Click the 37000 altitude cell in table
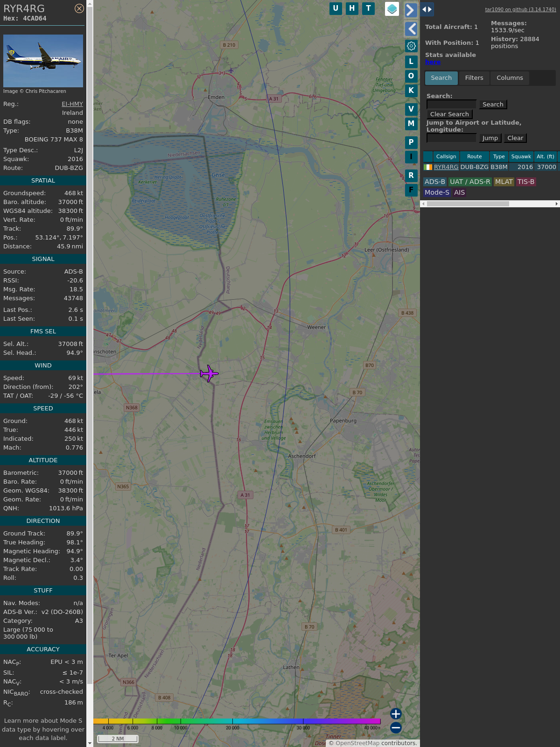The width and height of the screenshot is (560, 747). pos(546,167)
